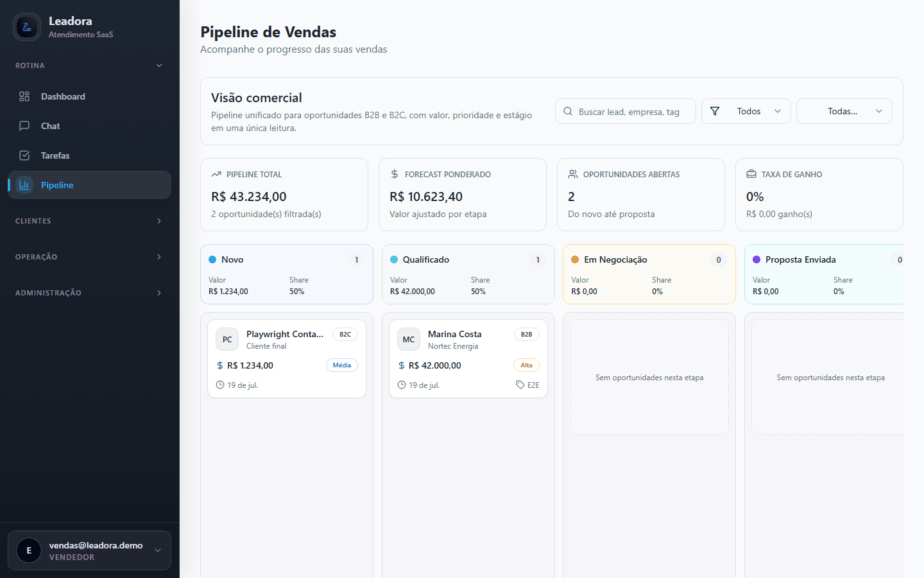924x578 pixels.
Task: Click dollar icon beside R$ 42.000,00 card value
Action: [x=402, y=365]
